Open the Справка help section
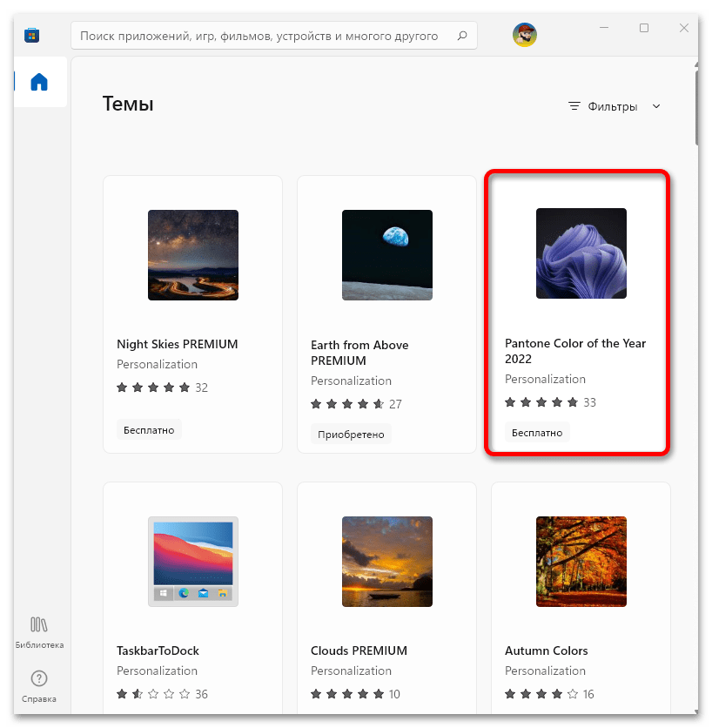Viewport: 712px width, 728px height. [39, 686]
